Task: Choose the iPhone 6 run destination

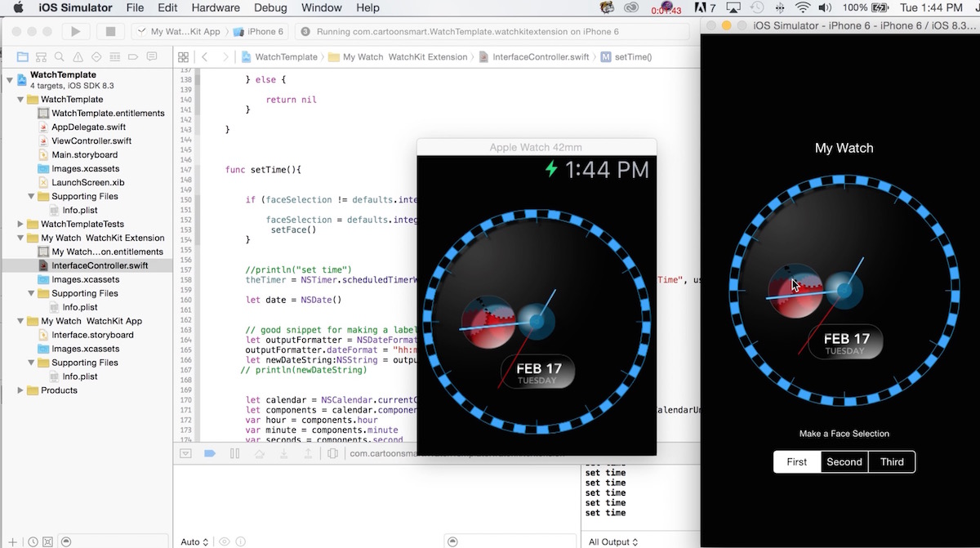Action: (x=259, y=32)
